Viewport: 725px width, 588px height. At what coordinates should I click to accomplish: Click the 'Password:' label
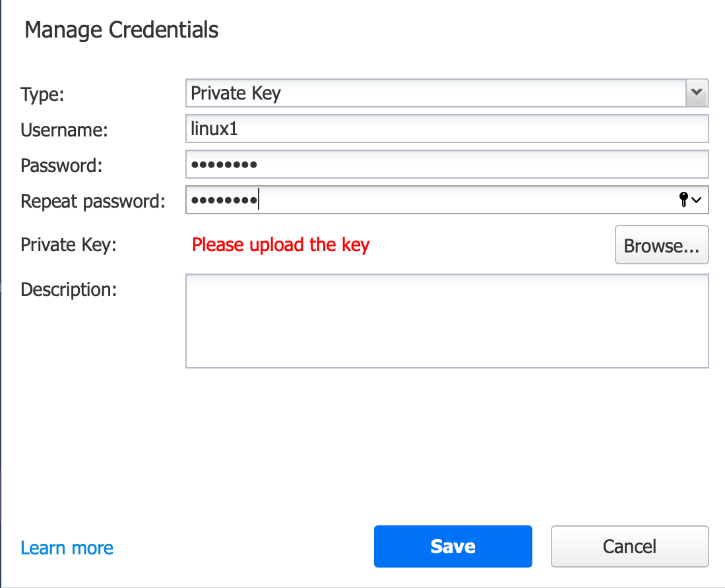pos(61,165)
